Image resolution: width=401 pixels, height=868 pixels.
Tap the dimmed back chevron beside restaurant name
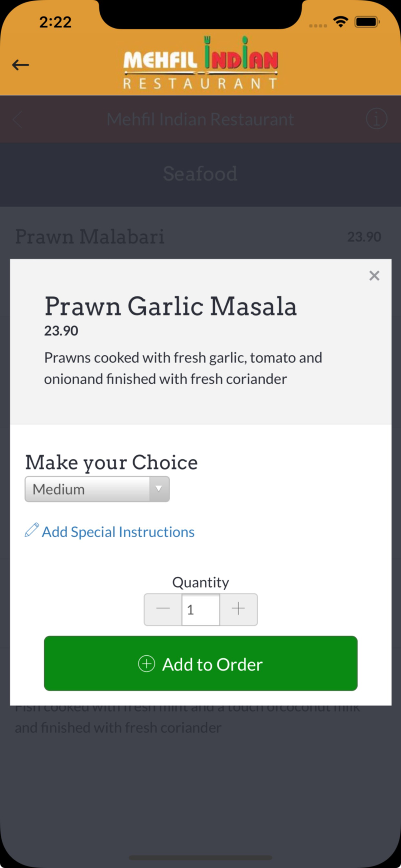pyautogui.click(x=18, y=119)
